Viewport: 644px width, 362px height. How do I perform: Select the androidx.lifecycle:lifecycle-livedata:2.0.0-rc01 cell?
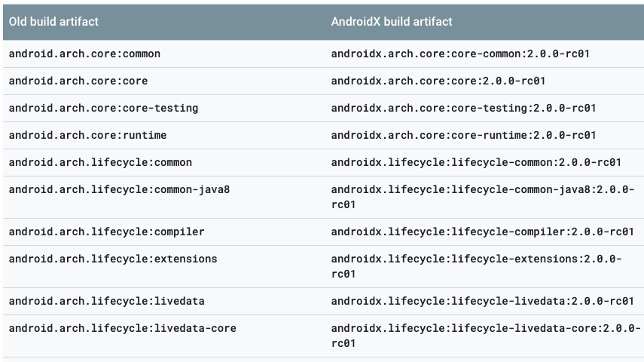tap(483, 302)
